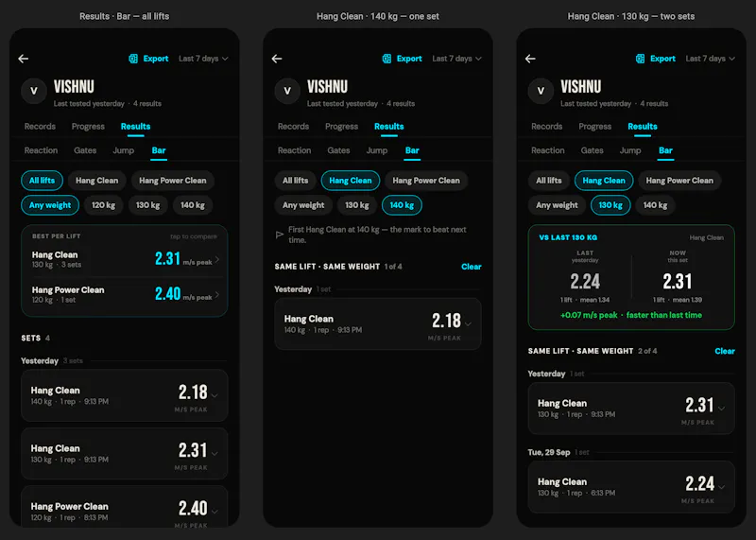The image size is (756, 540).
Task: Tap back arrow in all lifts screen
Action: pyautogui.click(x=23, y=59)
